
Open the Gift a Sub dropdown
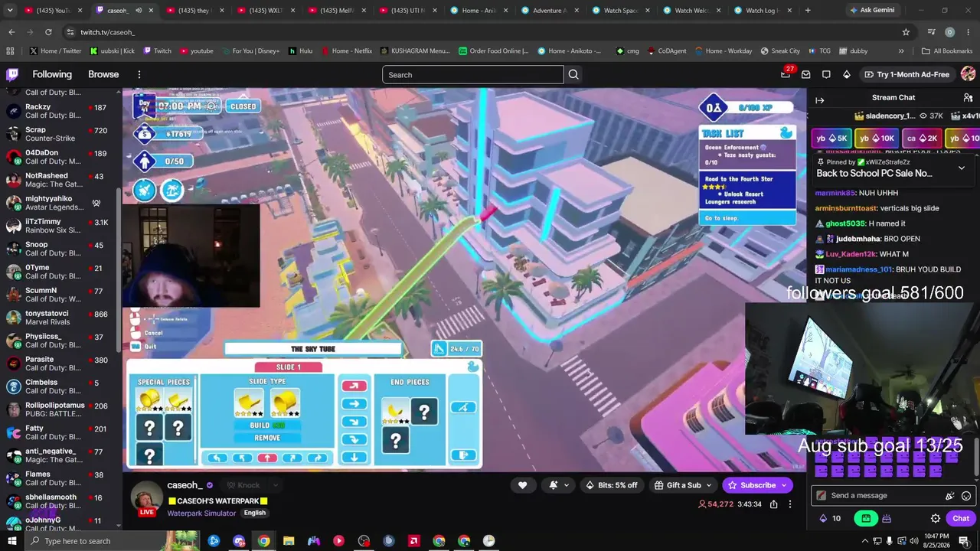[684, 485]
